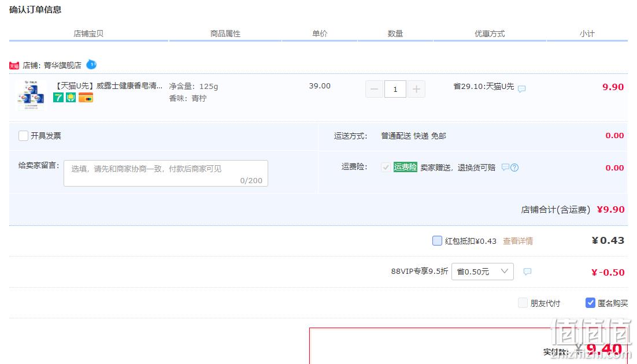Uncheck the 匿名购买 checkbox
Viewport: 637px width, 364px height.
tap(590, 303)
